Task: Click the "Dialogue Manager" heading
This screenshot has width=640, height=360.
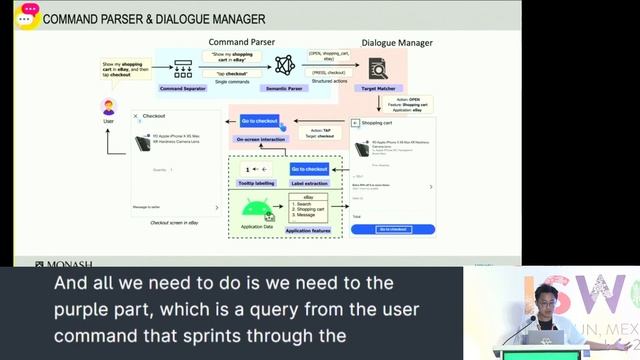Action: click(x=397, y=43)
